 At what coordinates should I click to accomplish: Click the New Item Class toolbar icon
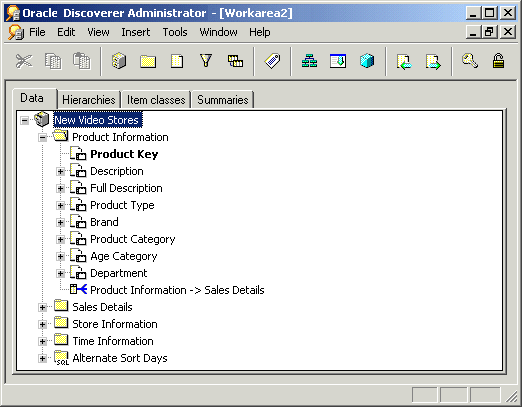pyautogui.click(x=338, y=61)
